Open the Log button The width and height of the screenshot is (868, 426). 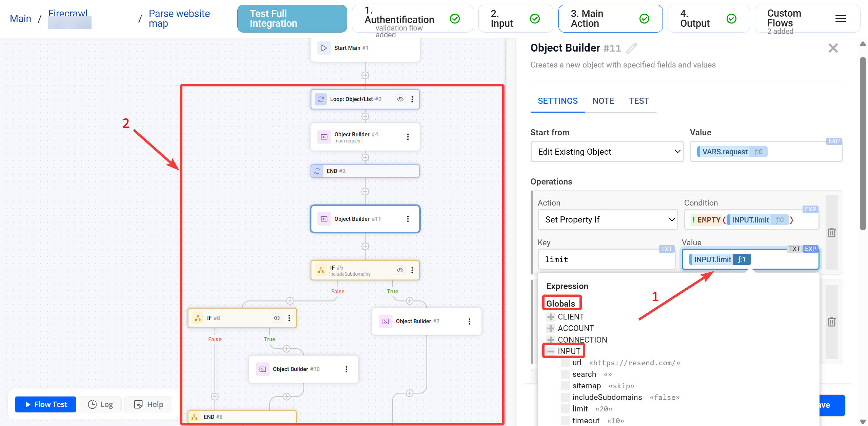[100, 404]
